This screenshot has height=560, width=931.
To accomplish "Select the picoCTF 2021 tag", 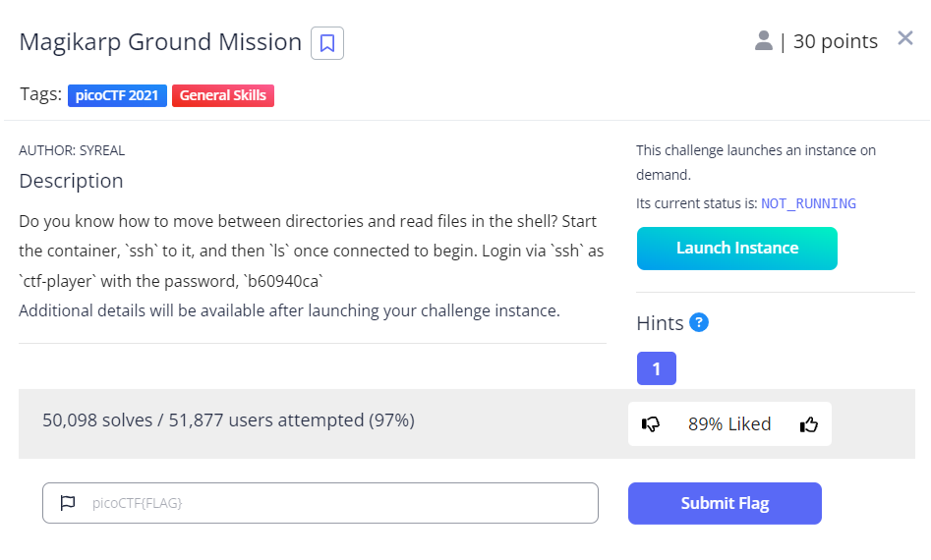I will coord(118,95).
